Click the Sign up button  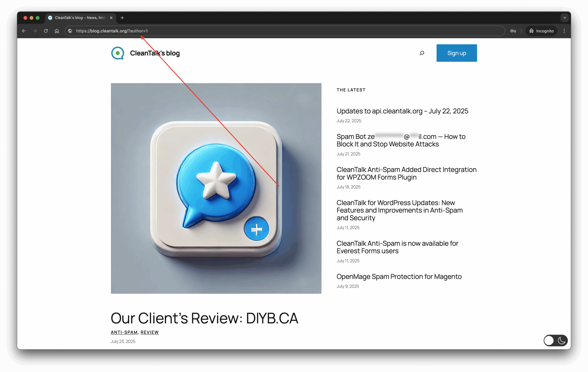[457, 53]
